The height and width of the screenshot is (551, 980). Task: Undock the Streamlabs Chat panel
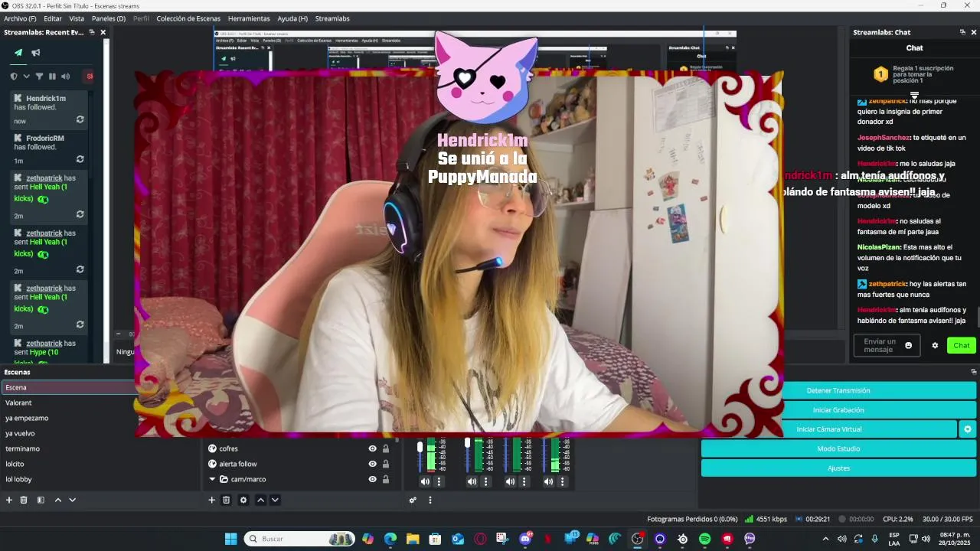click(962, 32)
